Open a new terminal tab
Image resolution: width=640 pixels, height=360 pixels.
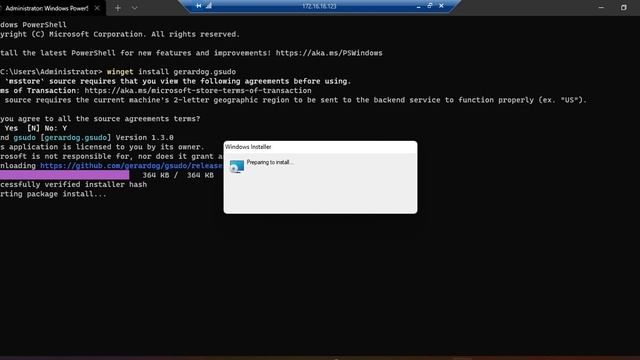[118, 8]
